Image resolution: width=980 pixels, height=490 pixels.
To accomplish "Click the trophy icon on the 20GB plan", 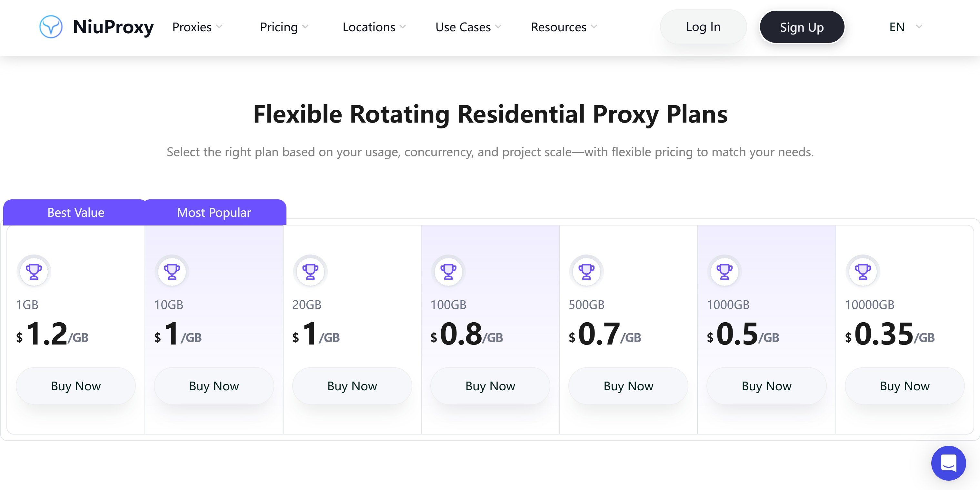I will 310,272.
